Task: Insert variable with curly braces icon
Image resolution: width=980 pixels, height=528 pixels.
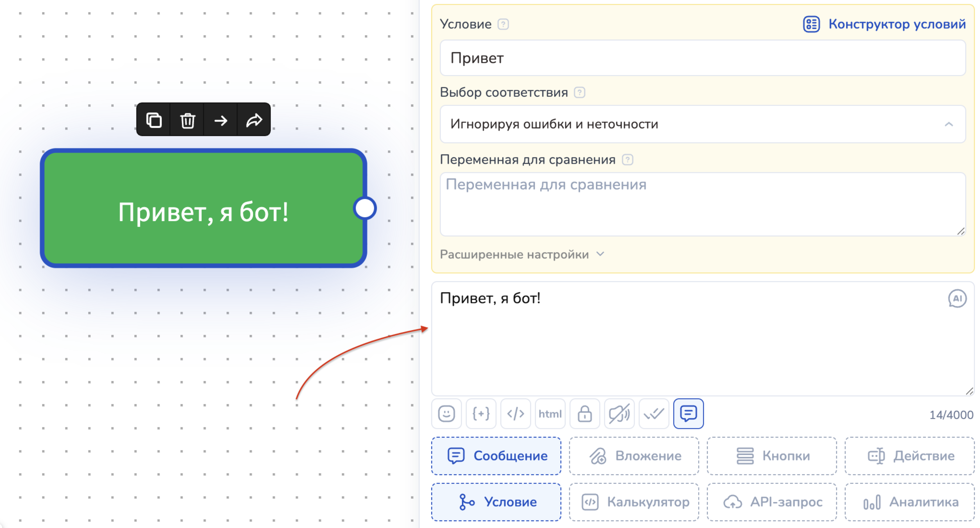Action: pyautogui.click(x=481, y=413)
